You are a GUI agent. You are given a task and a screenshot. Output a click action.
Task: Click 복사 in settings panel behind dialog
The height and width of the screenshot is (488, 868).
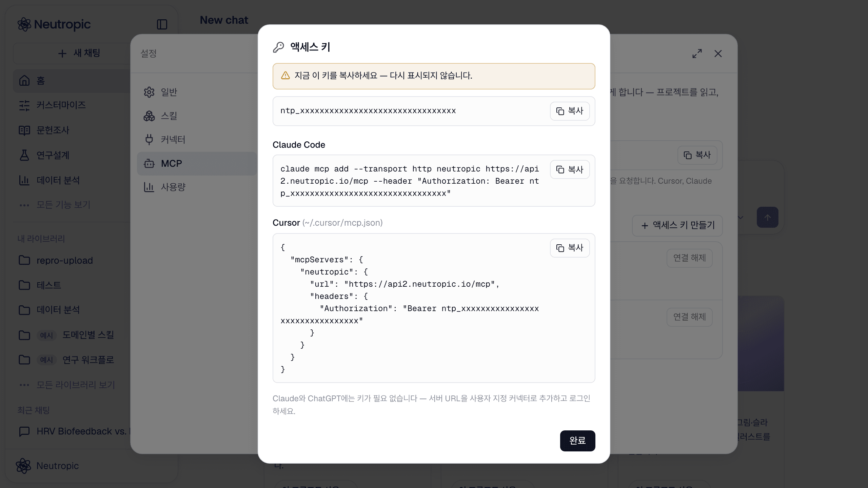coord(697,155)
